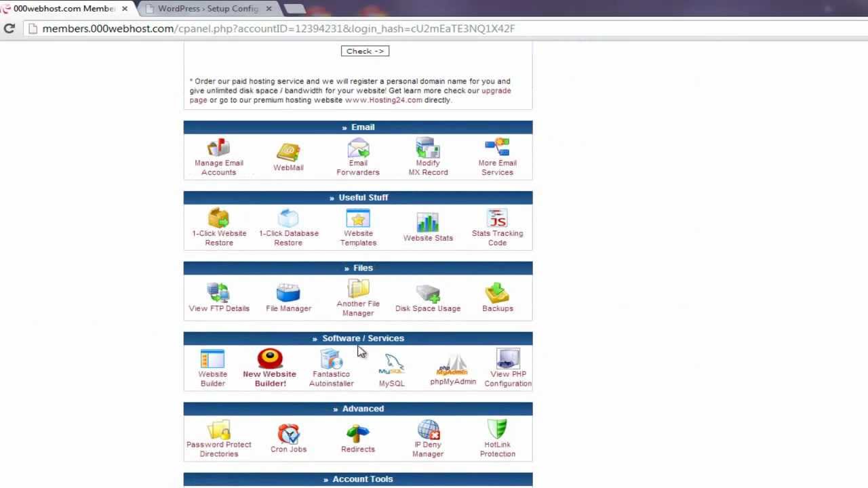Visit the www.Hosting24.com link
This screenshot has height=488, width=868.
[383, 100]
